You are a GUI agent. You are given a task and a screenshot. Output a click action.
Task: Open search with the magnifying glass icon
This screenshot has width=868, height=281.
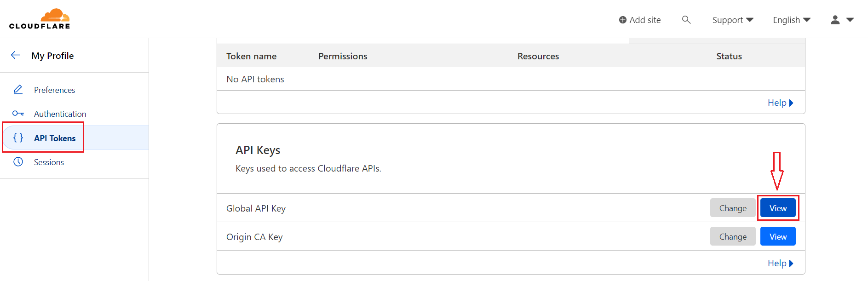tap(686, 20)
